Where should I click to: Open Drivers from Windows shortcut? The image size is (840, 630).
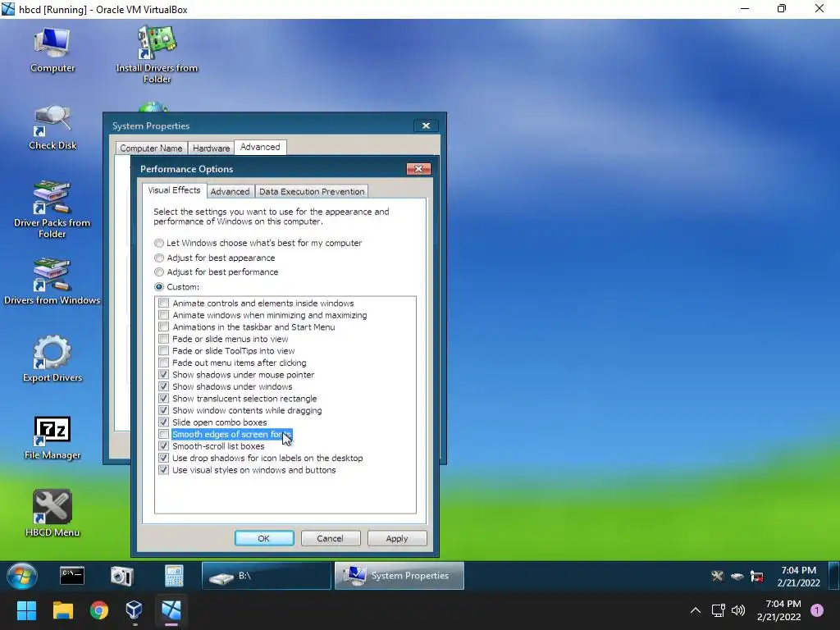point(52,281)
